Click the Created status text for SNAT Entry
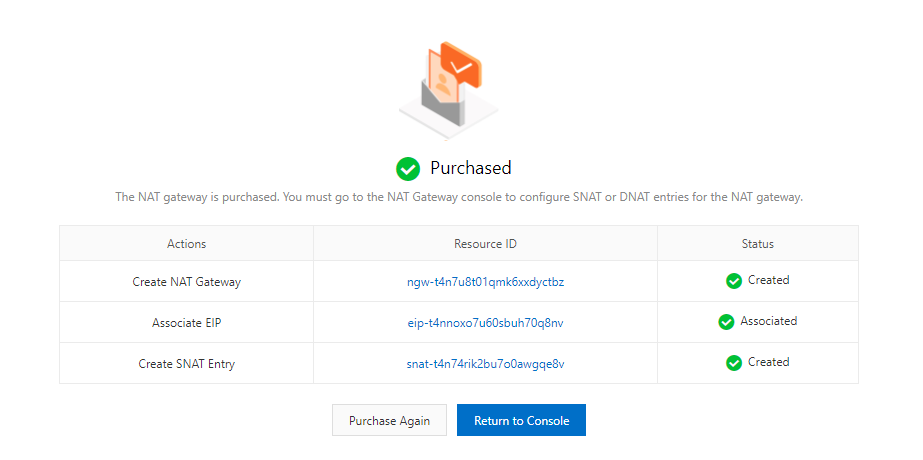923x460 pixels. tap(768, 363)
